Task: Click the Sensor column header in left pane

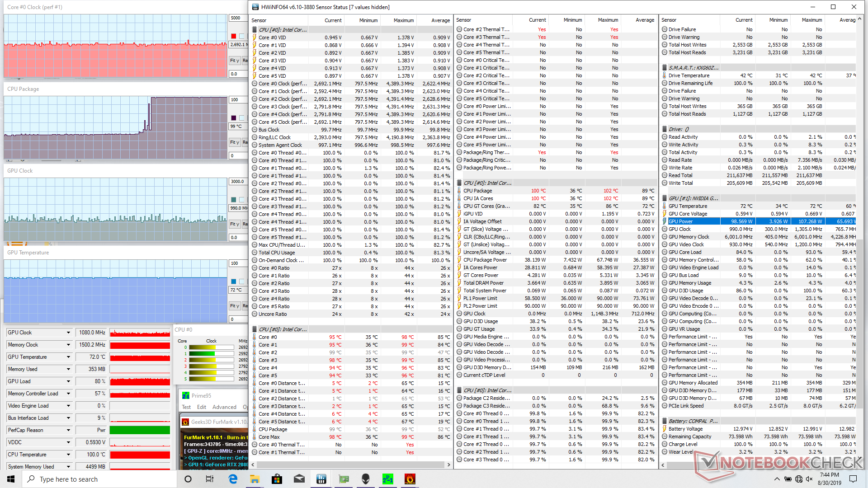Action: [x=259, y=20]
